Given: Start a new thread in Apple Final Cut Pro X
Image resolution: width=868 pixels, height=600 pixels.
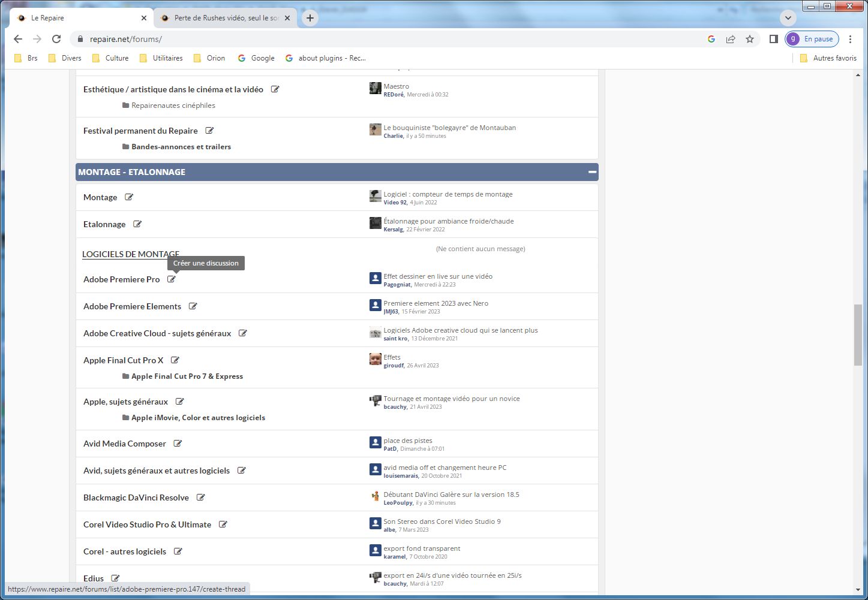Looking at the screenshot, I should click(x=175, y=360).
